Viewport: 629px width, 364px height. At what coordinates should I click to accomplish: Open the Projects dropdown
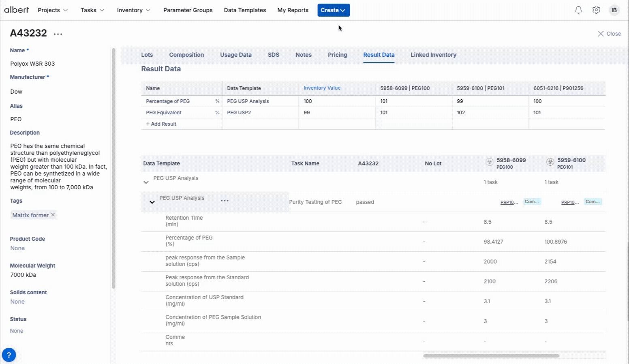coord(52,10)
